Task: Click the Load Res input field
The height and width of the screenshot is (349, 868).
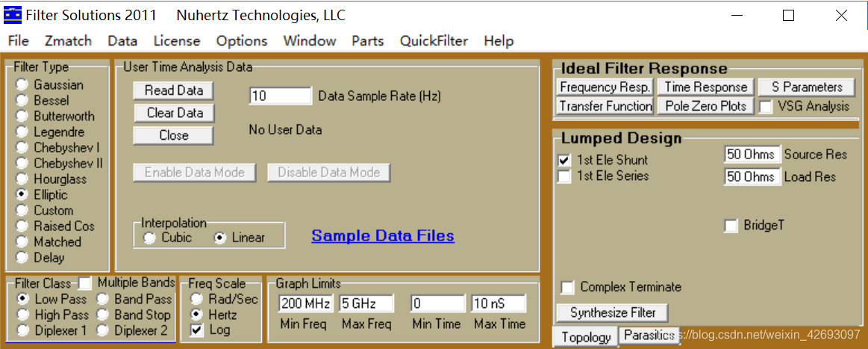Action: coord(752,176)
